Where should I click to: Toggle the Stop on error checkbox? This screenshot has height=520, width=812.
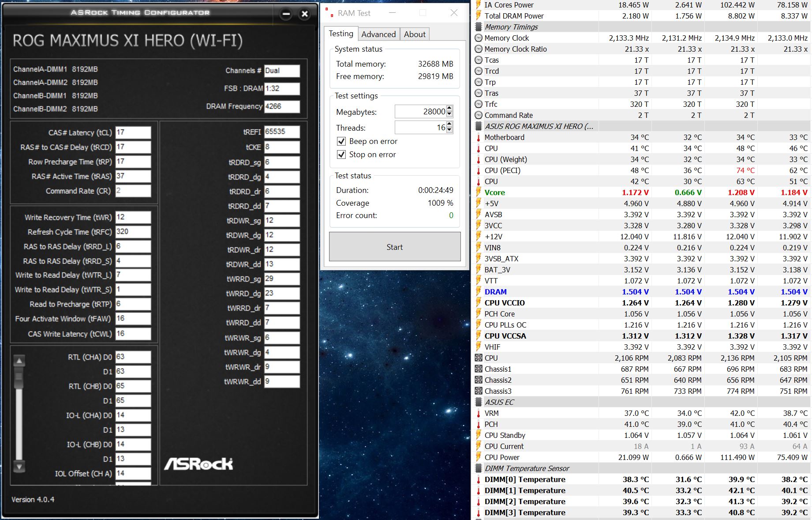click(341, 154)
